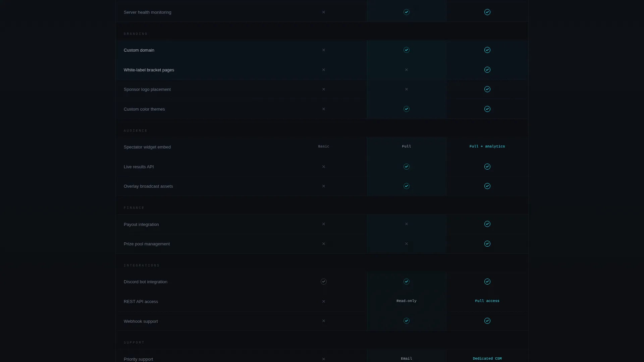The image size is (644, 362).
Task: Click Prize pool management cross in middle column
Action: (x=407, y=244)
